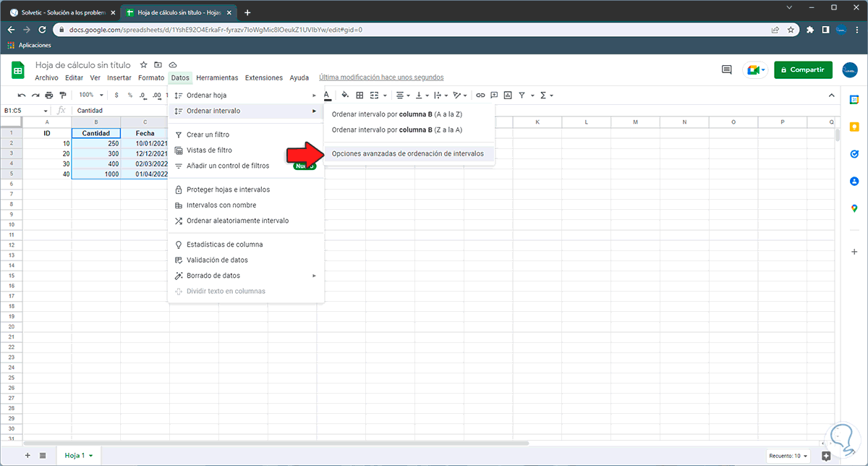The image size is (868, 466).
Task: Select Crear un filtro menu entry
Action: [x=246, y=135]
